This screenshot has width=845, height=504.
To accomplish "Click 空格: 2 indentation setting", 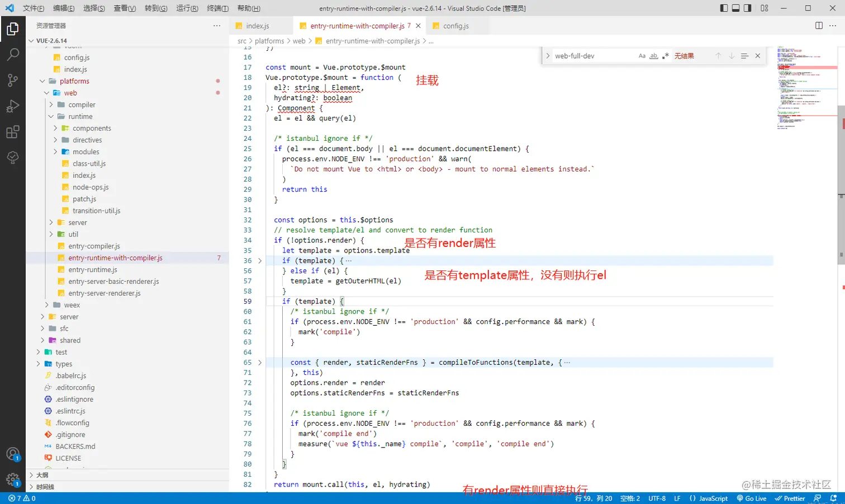I will (x=630, y=498).
